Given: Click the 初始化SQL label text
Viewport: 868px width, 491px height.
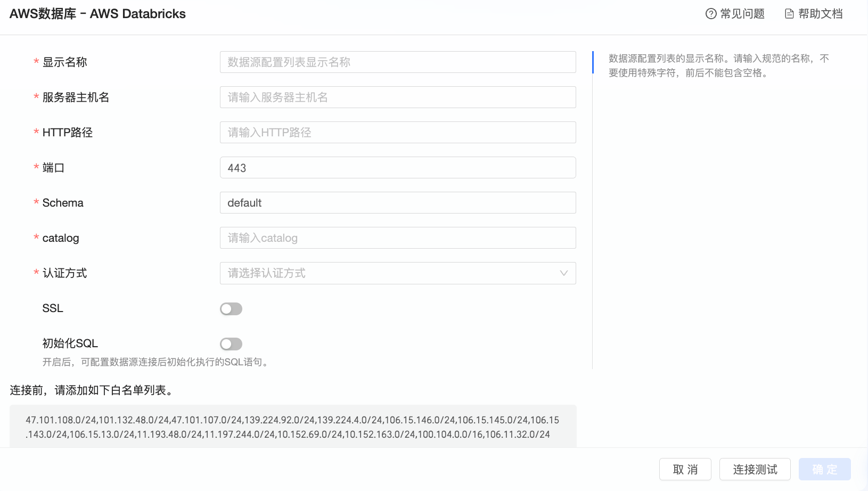Looking at the screenshot, I should (x=70, y=343).
